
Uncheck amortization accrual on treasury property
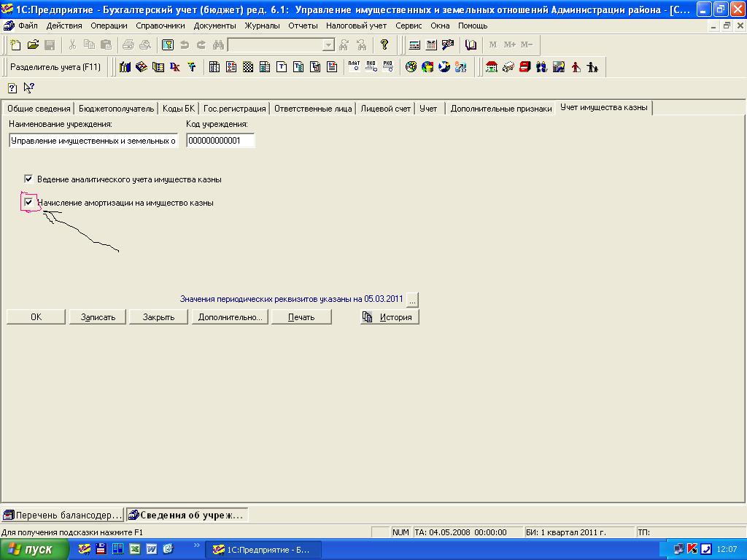[28, 203]
